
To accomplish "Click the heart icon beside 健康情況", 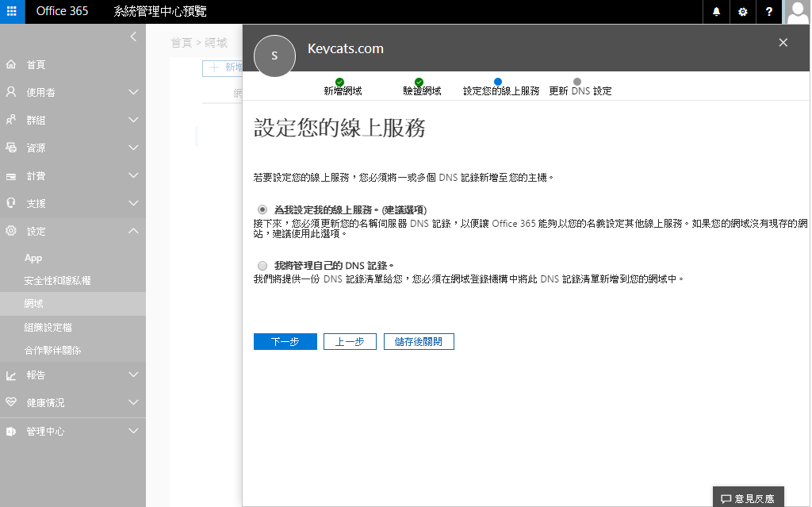I will point(11,402).
